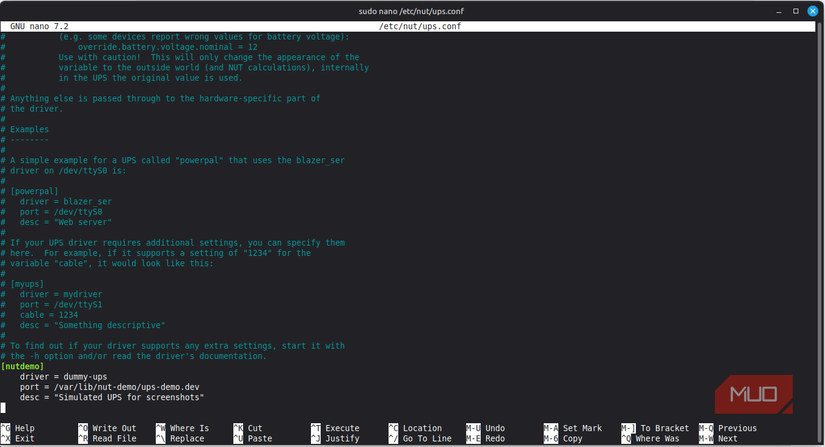Close the terminal window
Image resolution: width=825 pixels, height=447 pixels.
click(813, 11)
